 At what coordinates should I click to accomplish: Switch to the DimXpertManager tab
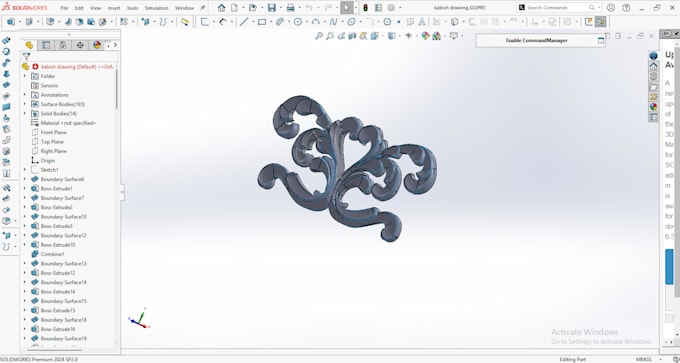pos(80,45)
